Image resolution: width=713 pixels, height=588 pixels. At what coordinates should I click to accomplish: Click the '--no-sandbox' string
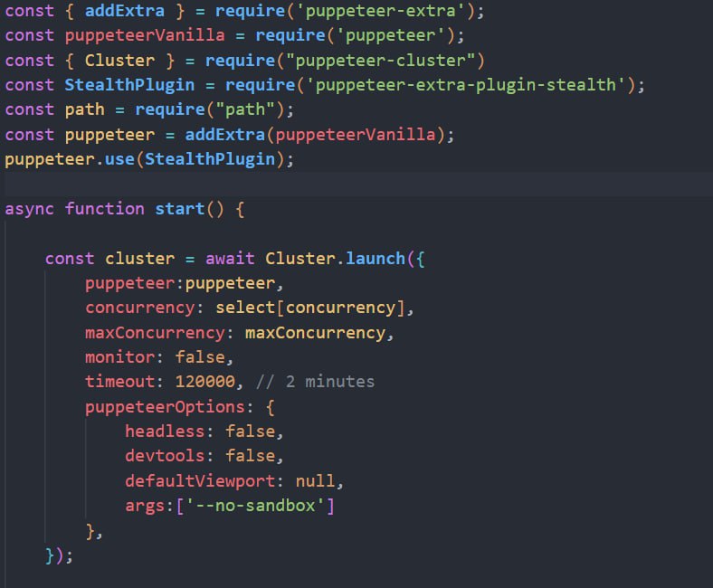pos(255,507)
